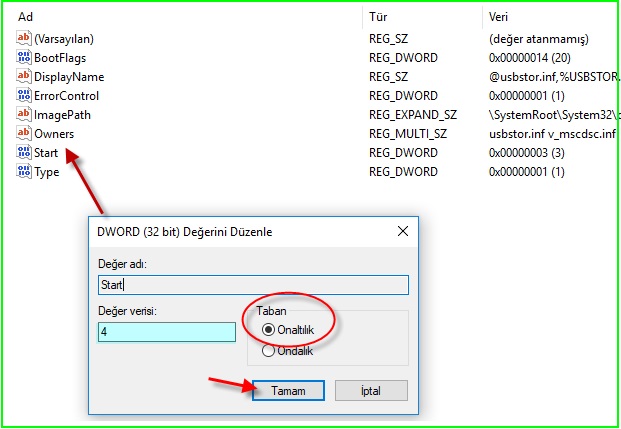Image resolution: width=621 pixels, height=429 pixels.
Task: Select the Start entry name
Action: point(46,153)
